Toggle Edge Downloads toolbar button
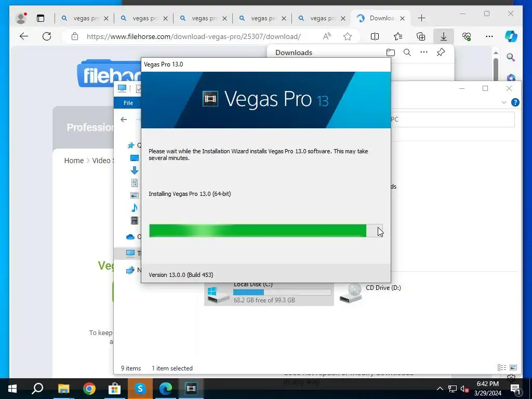Viewport: 532px width, 399px height. click(444, 36)
